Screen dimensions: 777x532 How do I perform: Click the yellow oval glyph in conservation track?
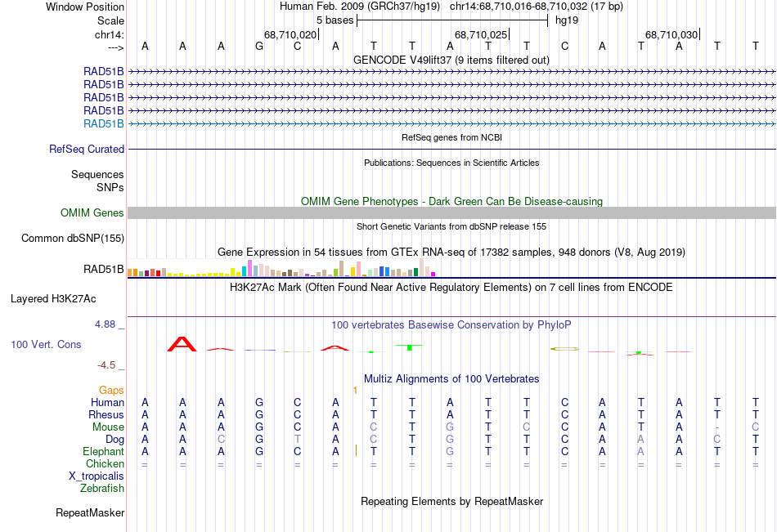(x=564, y=349)
